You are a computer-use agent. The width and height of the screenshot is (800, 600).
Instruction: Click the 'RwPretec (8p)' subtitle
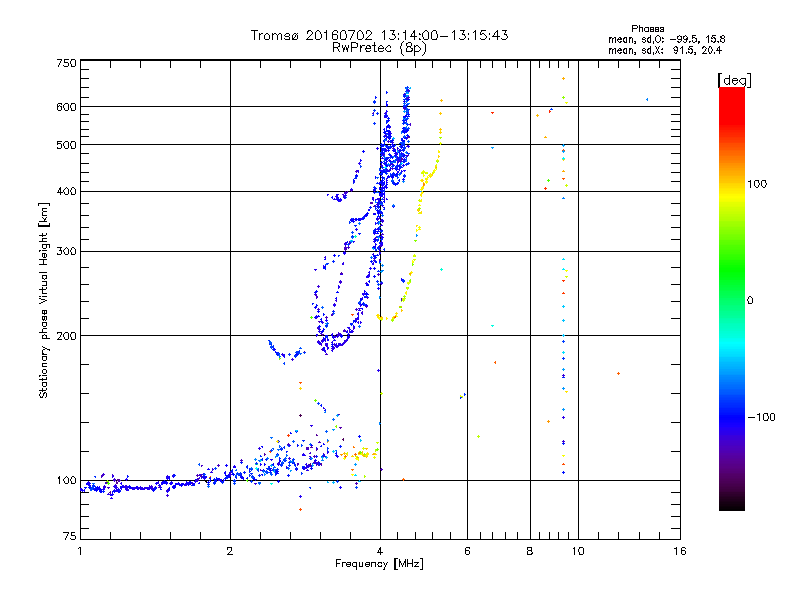click(x=379, y=48)
